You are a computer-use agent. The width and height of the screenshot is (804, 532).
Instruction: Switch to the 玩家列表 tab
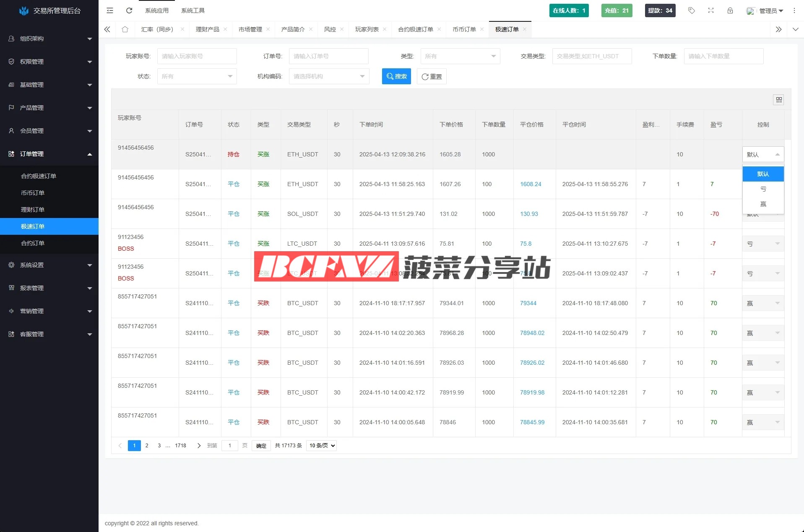tap(367, 29)
